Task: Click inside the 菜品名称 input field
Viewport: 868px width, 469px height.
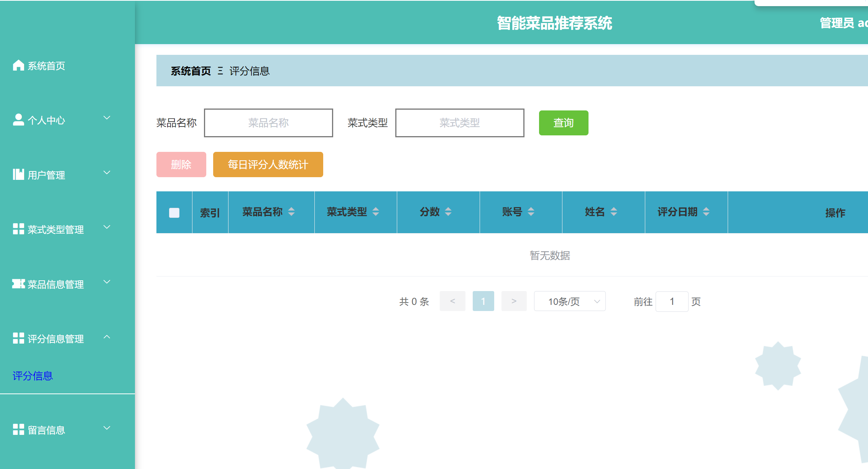Action: pyautogui.click(x=268, y=123)
